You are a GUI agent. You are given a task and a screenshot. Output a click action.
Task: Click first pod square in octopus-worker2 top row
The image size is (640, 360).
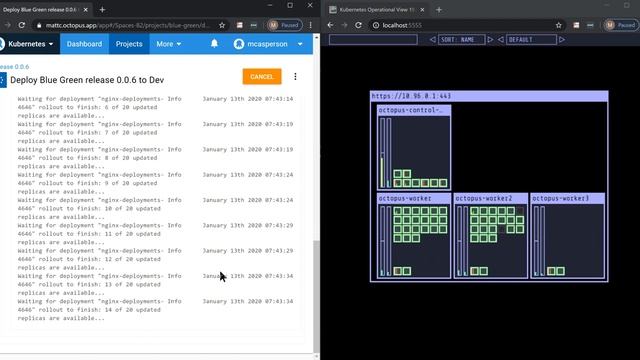[x=474, y=211]
